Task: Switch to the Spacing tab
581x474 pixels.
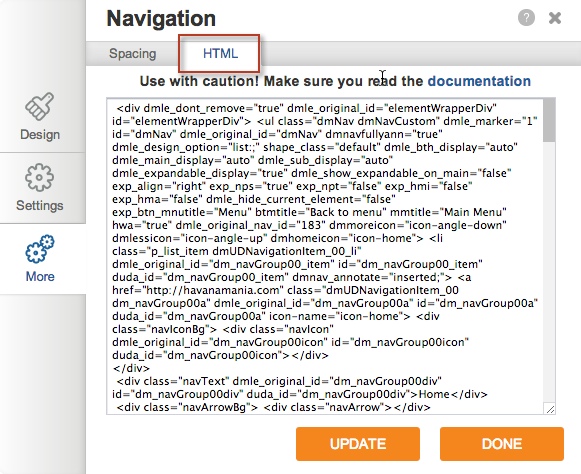Action: pos(132,54)
